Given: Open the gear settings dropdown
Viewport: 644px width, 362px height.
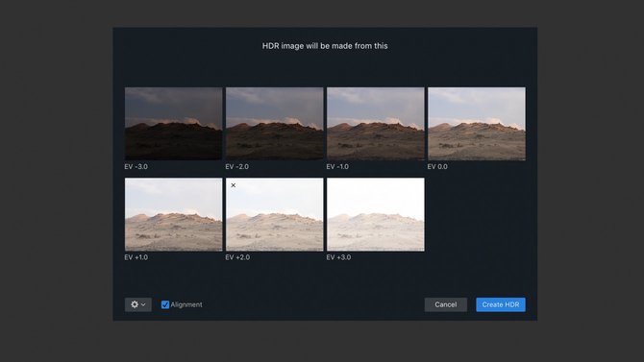Looking at the screenshot, I should tap(138, 304).
